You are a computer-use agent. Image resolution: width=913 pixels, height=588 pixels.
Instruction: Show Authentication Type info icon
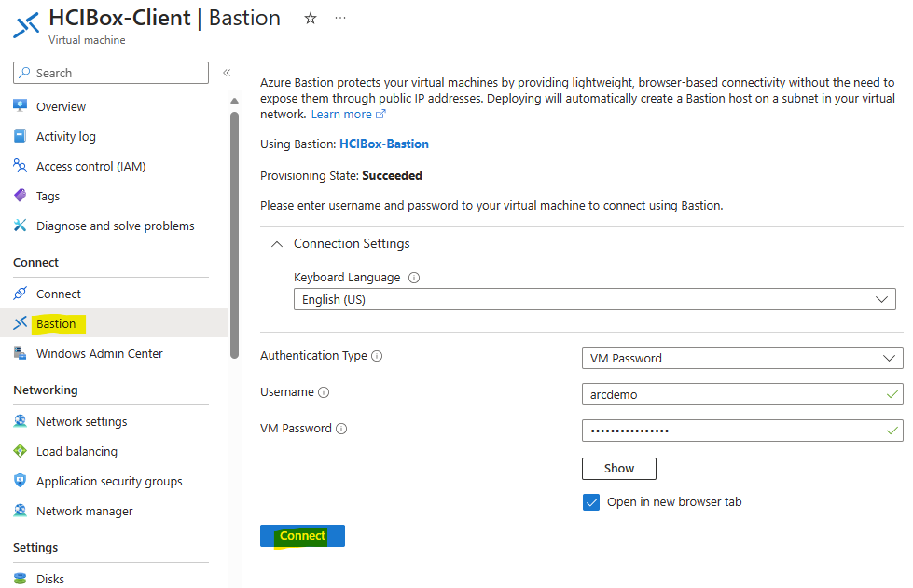(378, 356)
